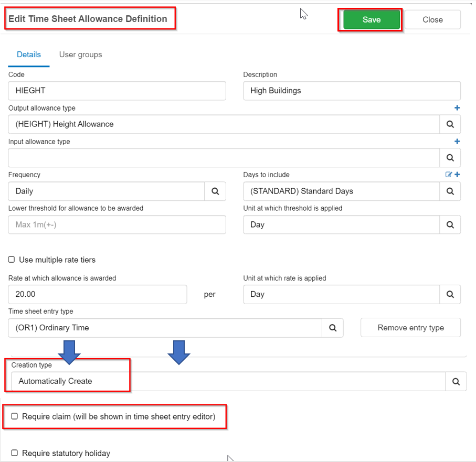Open Creation type lookup selector
The width and height of the screenshot is (476, 462).
click(456, 382)
